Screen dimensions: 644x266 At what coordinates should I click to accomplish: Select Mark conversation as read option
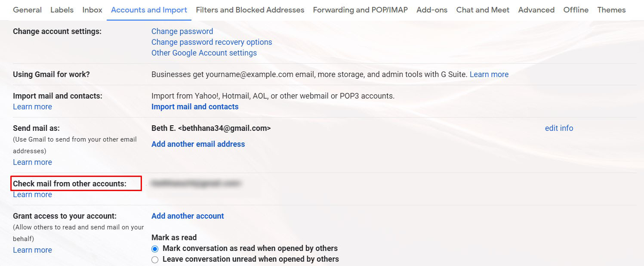pos(155,249)
